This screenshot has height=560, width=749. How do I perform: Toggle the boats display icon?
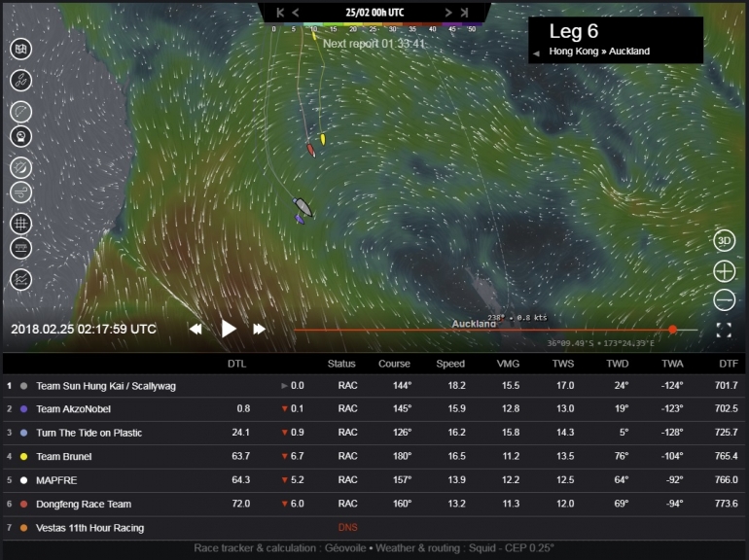tap(21, 80)
